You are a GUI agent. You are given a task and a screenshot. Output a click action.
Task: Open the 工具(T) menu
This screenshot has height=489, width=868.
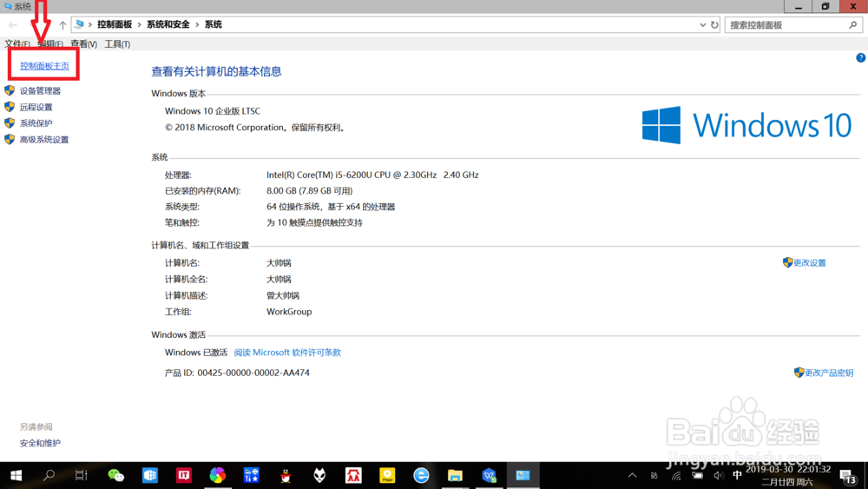click(x=117, y=43)
